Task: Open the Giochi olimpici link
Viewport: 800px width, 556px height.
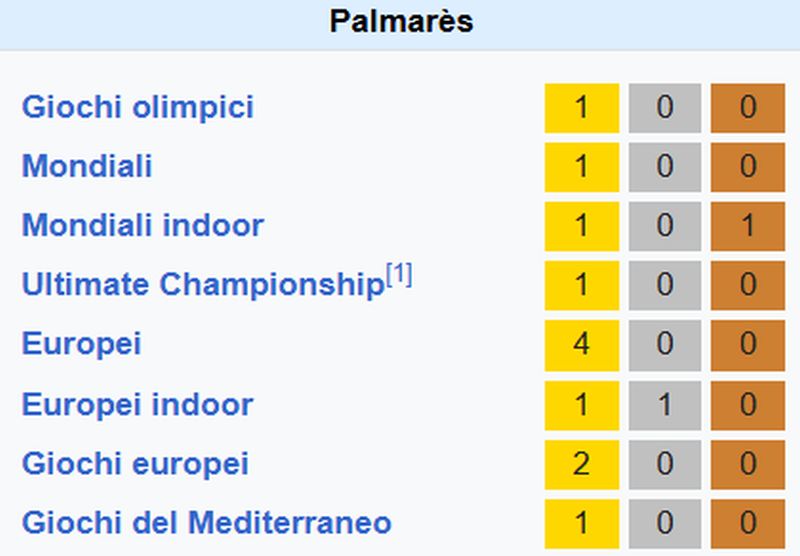Action: click(x=138, y=108)
